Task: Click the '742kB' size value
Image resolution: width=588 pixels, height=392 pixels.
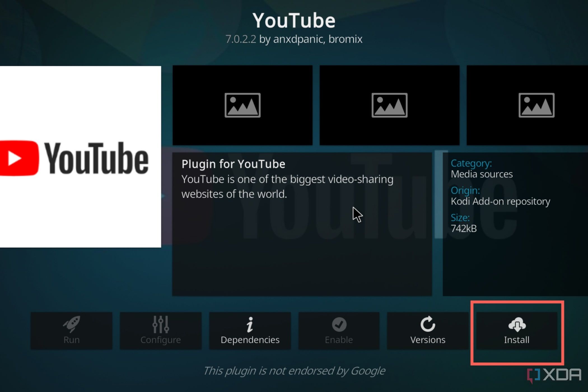Action: [464, 228]
